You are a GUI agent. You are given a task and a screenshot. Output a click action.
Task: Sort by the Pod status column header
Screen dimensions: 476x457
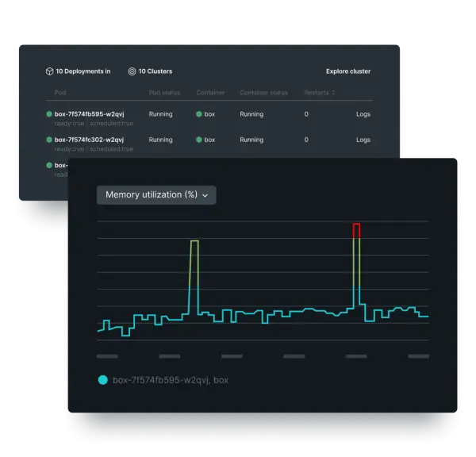click(164, 93)
